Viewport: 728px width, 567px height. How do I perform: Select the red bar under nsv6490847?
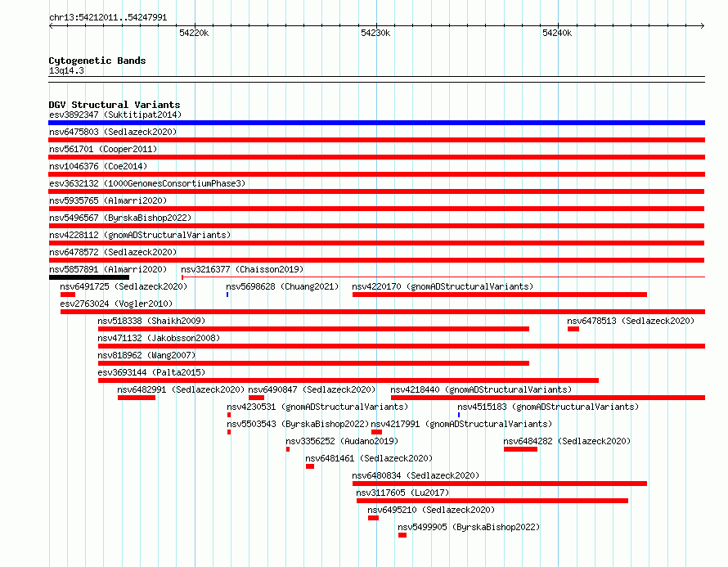(x=256, y=398)
